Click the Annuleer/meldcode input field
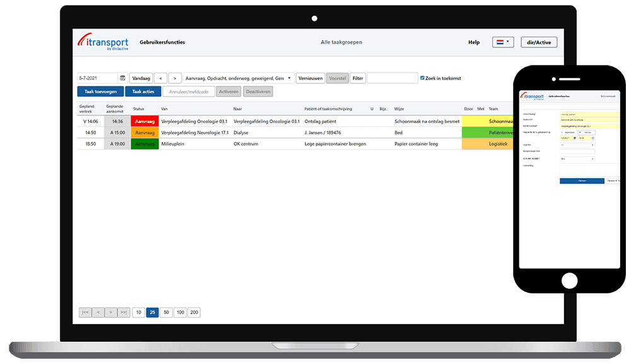631x364 pixels. pos(188,91)
